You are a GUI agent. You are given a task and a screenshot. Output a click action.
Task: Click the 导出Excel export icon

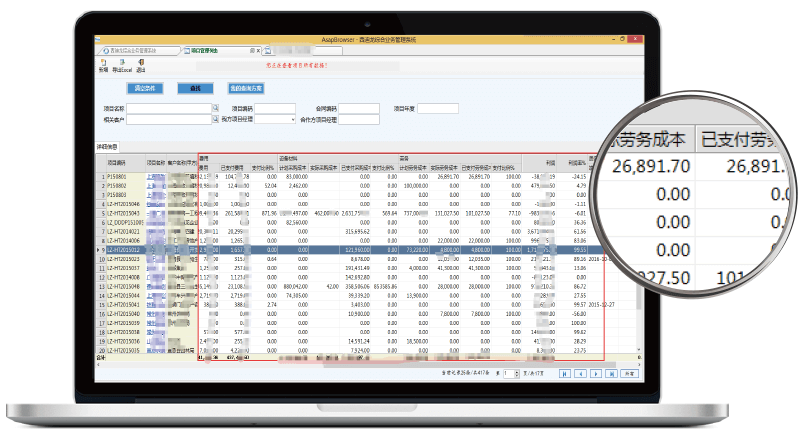pos(121,65)
